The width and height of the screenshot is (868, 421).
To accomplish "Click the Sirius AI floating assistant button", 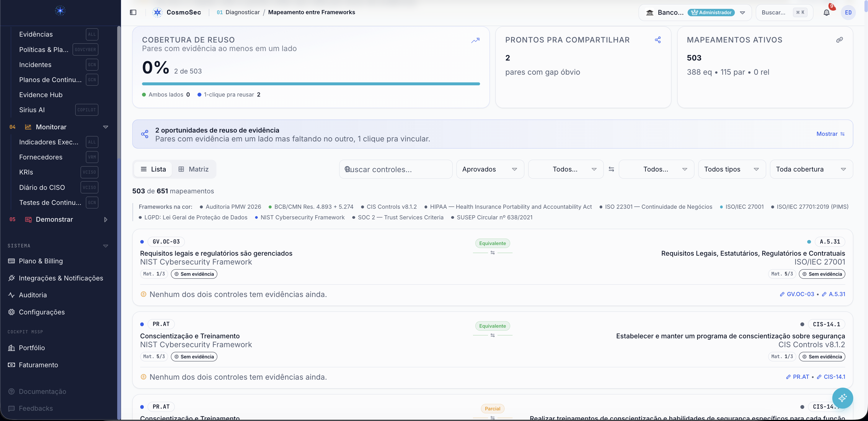I will coord(842,398).
